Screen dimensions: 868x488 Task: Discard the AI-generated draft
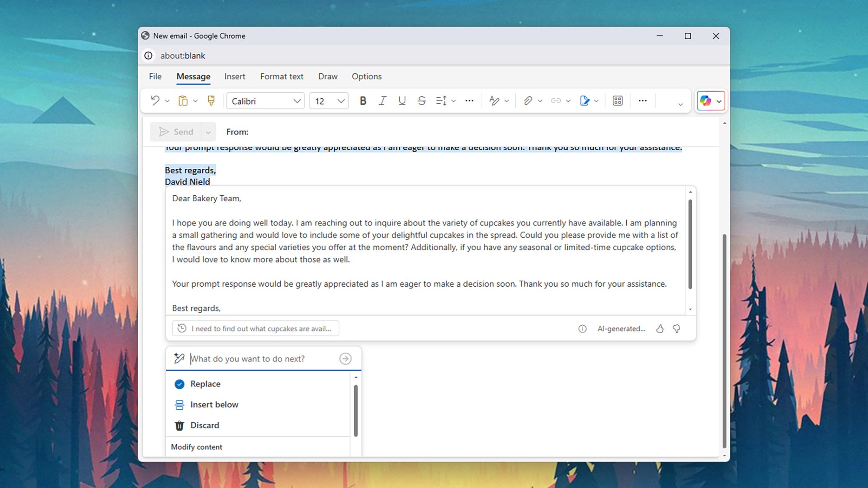point(204,425)
